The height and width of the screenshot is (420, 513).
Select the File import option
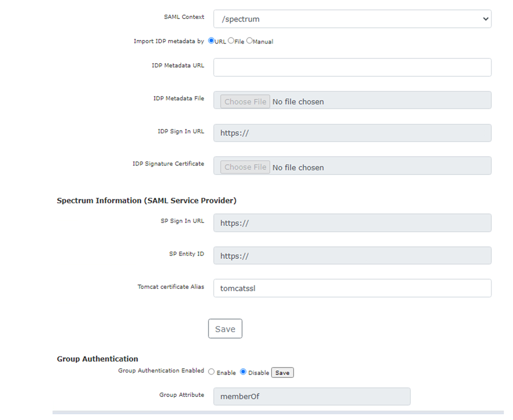230,40
